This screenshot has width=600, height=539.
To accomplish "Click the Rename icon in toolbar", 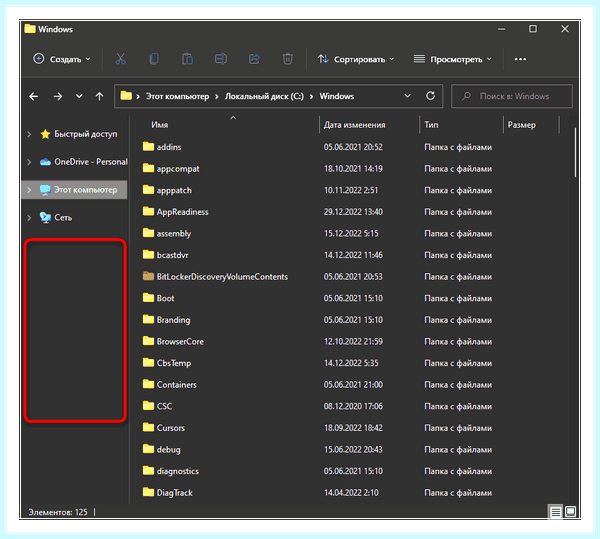I will [221, 59].
